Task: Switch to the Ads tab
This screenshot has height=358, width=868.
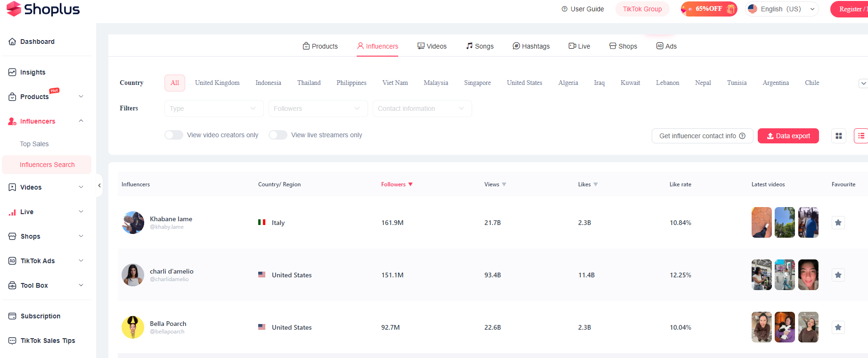Action: [x=666, y=46]
